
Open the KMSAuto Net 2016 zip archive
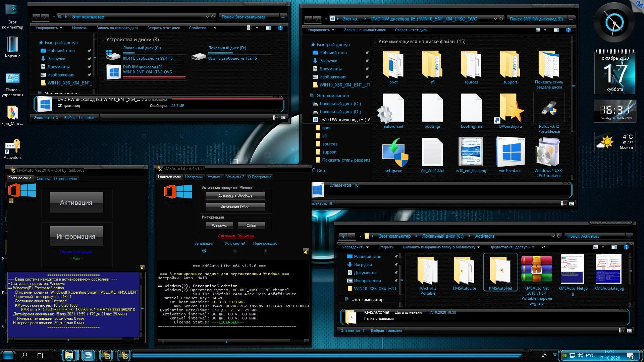[x=536, y=270]
